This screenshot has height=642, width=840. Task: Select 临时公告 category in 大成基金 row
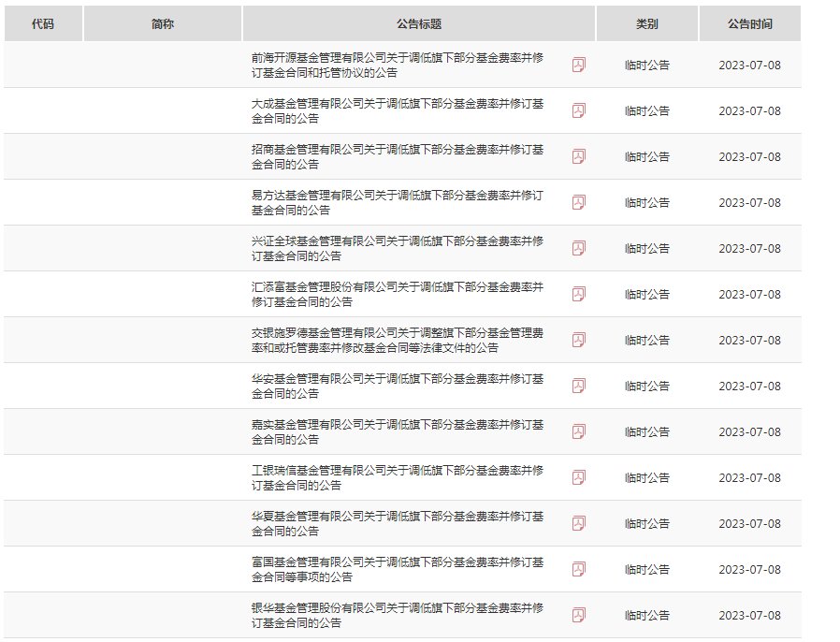[x=647, y=111]
